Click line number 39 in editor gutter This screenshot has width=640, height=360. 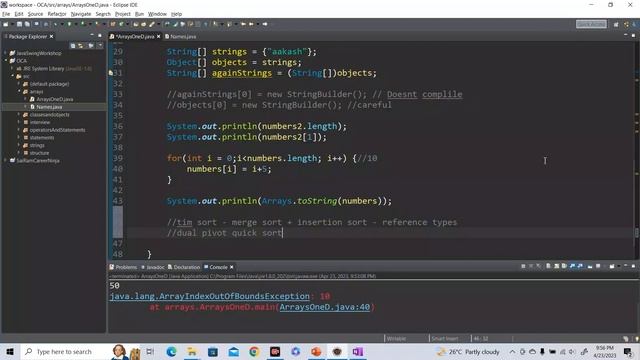coord(118,158)
